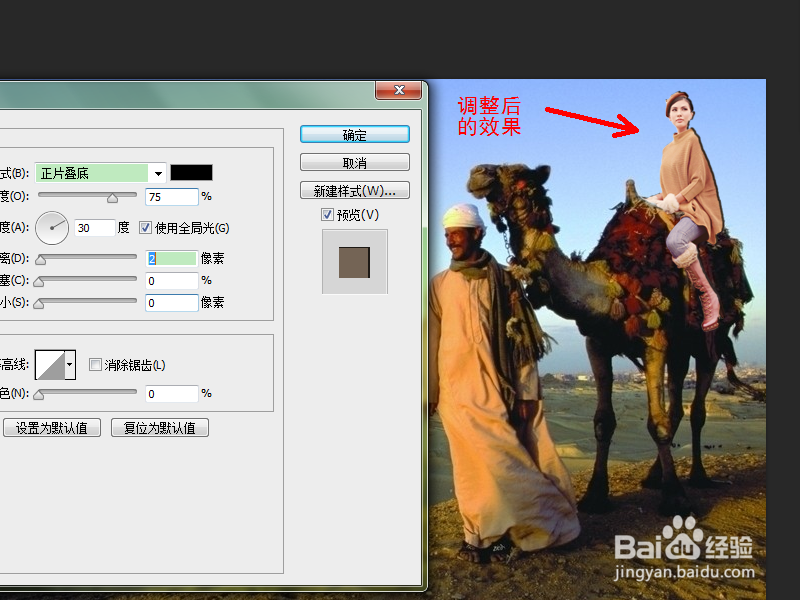Click the opacity value field showing 75

point(172,197)
